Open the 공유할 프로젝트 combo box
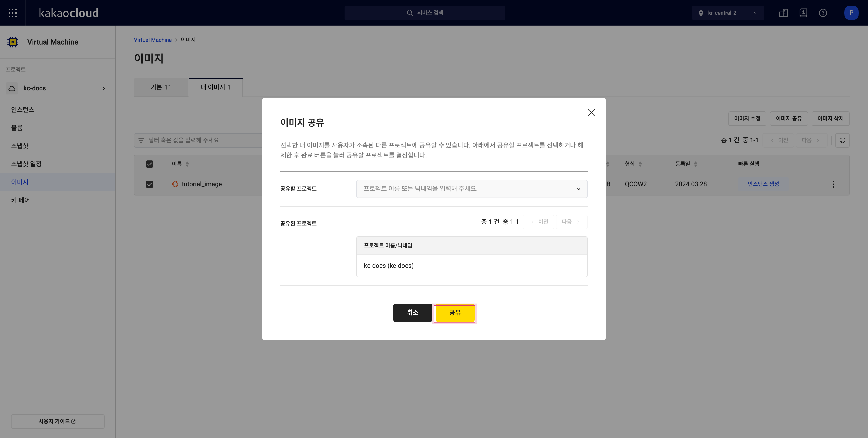 (472, 189)
